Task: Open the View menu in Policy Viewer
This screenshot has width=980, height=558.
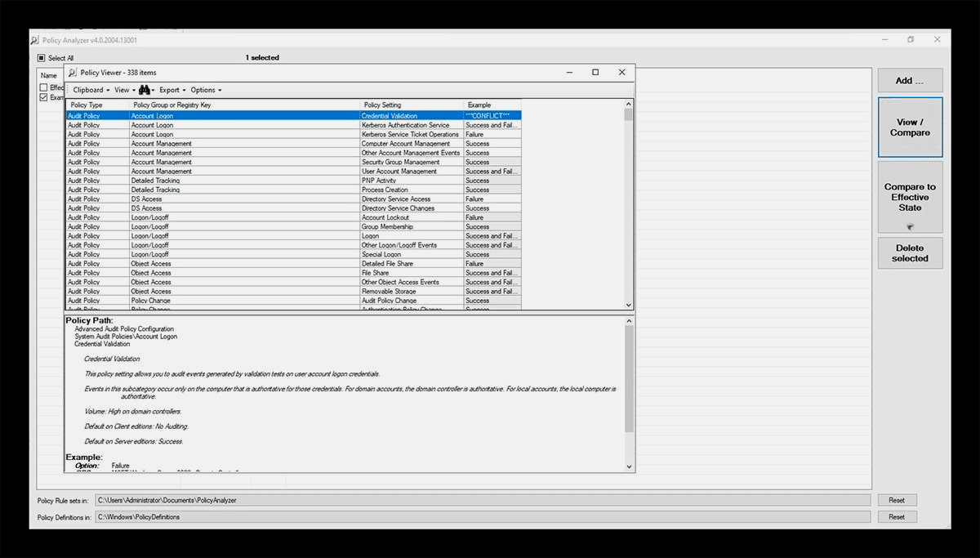Action: click(123, 90)
